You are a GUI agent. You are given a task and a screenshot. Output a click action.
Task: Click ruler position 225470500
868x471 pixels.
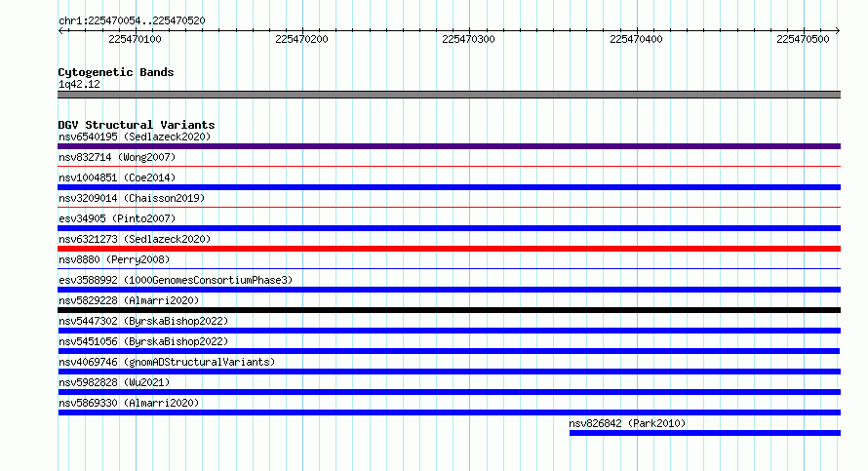(803, 39)
